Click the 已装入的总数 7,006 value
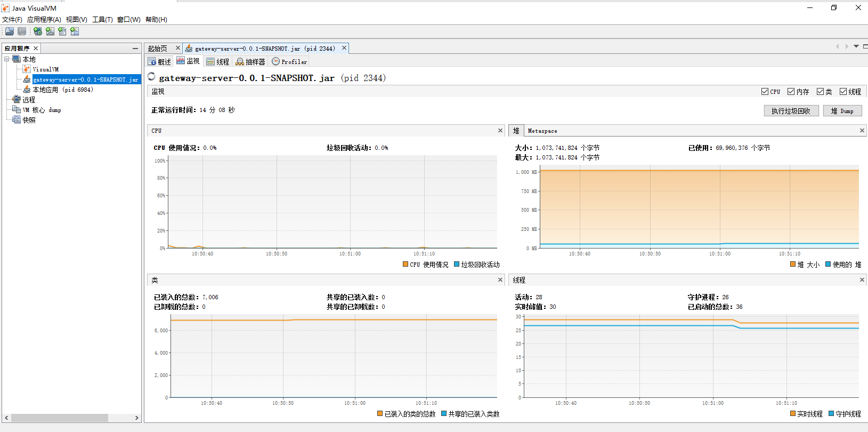This screenshot has width=868, height=432. point(210,297)
